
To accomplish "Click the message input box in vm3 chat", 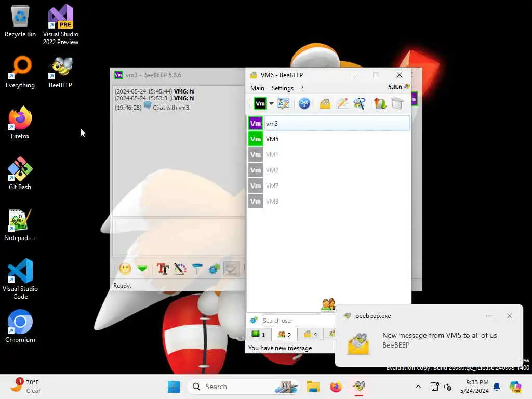I will point(179,238).
